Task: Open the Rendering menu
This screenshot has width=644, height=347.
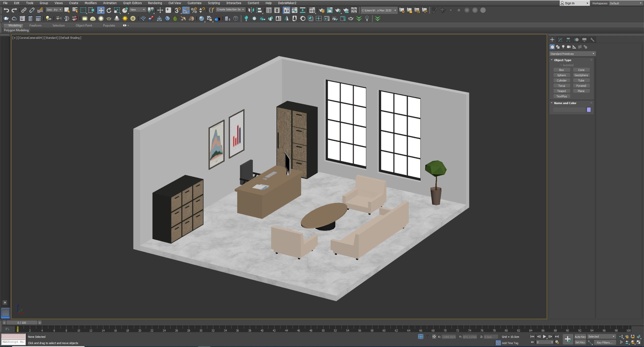Action: point(155,3)
